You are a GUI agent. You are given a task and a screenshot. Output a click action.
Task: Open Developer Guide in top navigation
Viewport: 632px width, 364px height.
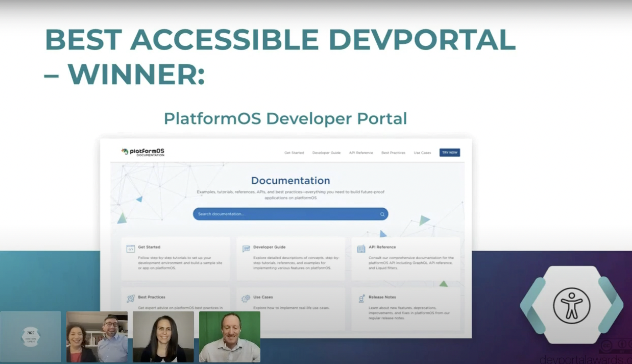pos(326,153)
